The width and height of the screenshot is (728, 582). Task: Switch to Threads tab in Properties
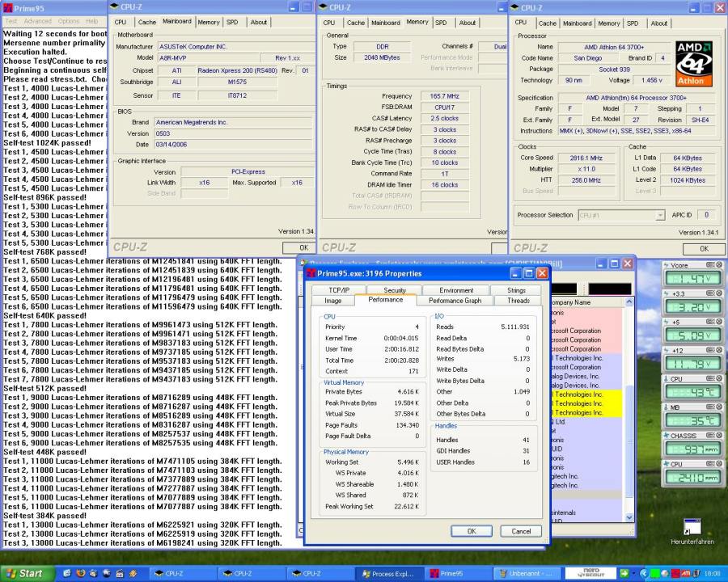click(518, 301)
